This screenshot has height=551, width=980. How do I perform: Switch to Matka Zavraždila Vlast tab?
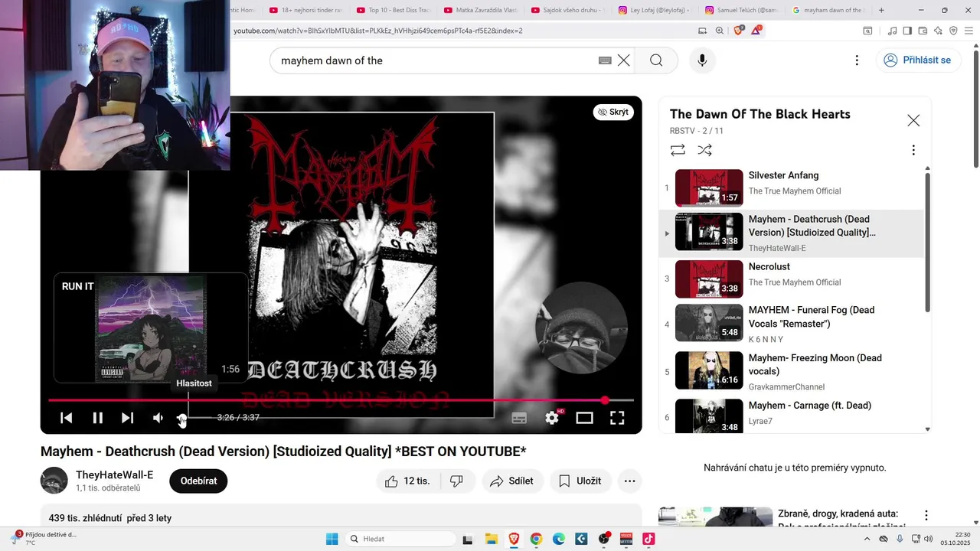pos(480,10)
